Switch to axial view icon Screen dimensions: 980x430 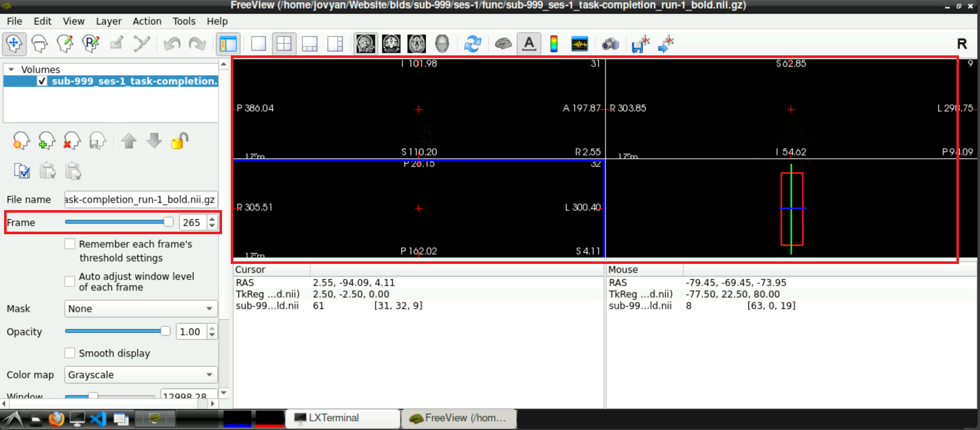click(x=416, y=44)
